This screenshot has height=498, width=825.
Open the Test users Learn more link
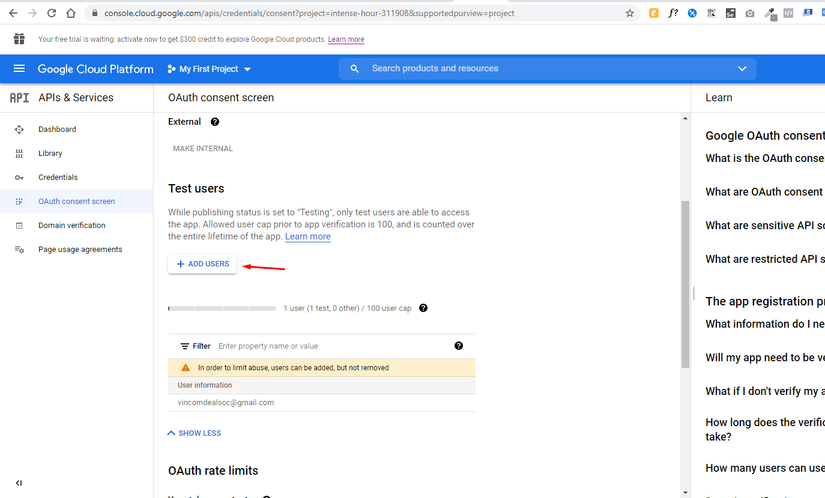(x=308, y=237)
